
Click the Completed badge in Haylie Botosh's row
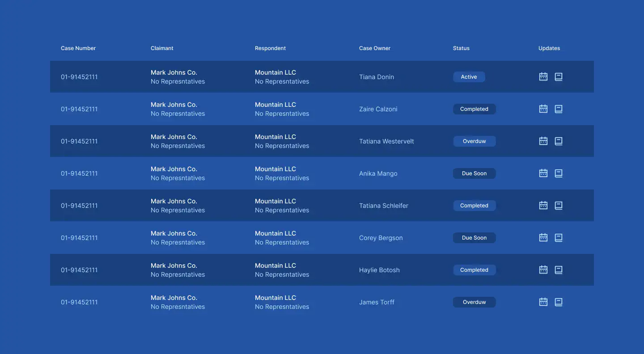pyautogui.click(x=475, y=270)
